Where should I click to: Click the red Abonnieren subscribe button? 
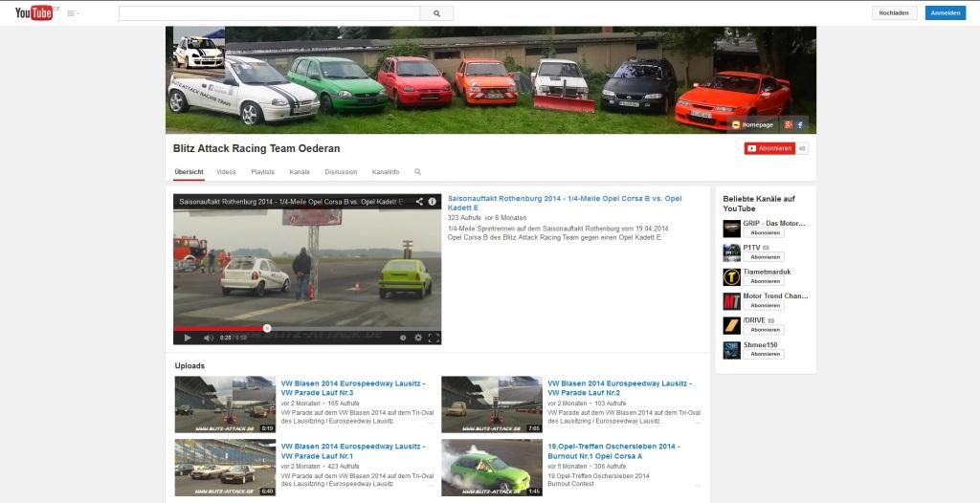coord(769,149)
